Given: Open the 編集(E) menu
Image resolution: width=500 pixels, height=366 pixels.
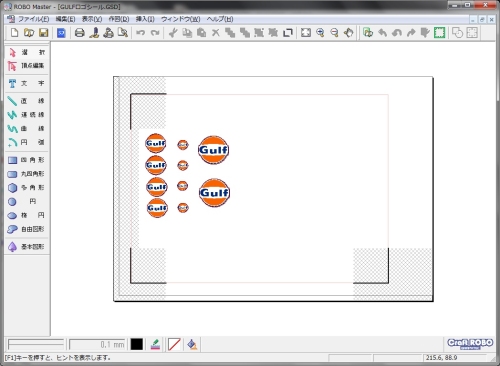Looking at the screenshot, I should click(x=65, y=19).
